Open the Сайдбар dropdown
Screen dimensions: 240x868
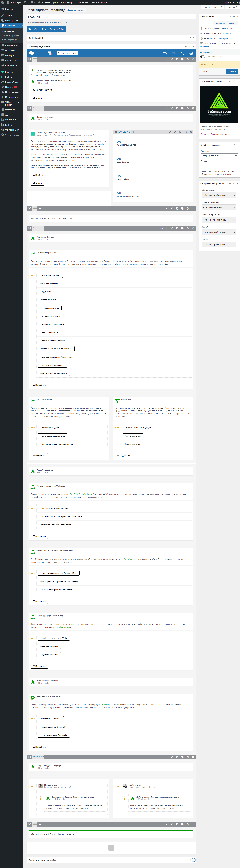coord(219,232)
